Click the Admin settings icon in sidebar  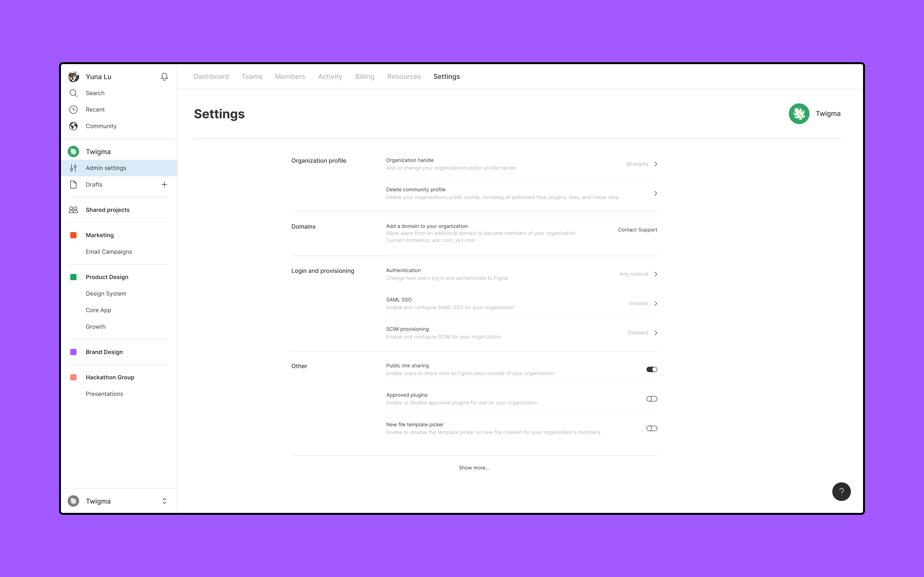74,168
